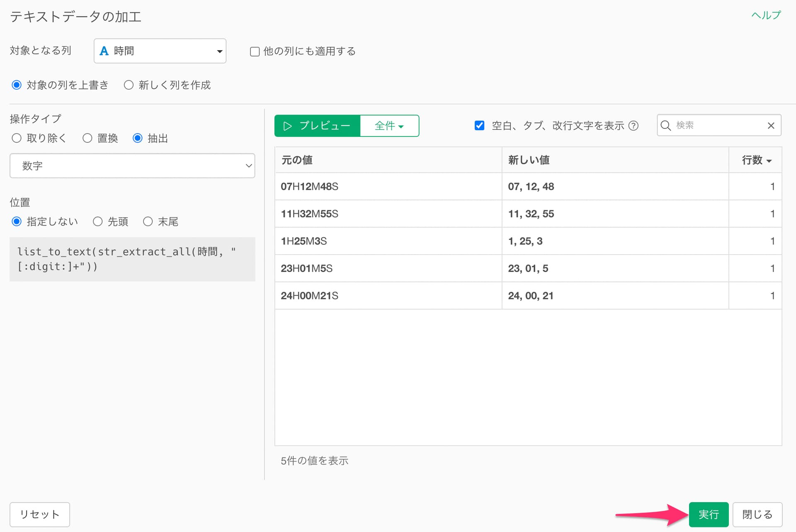Choose 抽出 operation type
The width and height of the screenshot is (796, 532).
click(138, 138)
